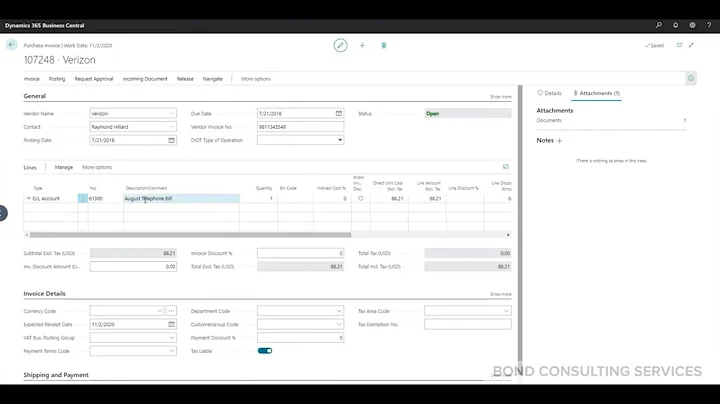Click Invoice Discount % field
This screenshot has width=720, height=404.
tap(300, 253)
